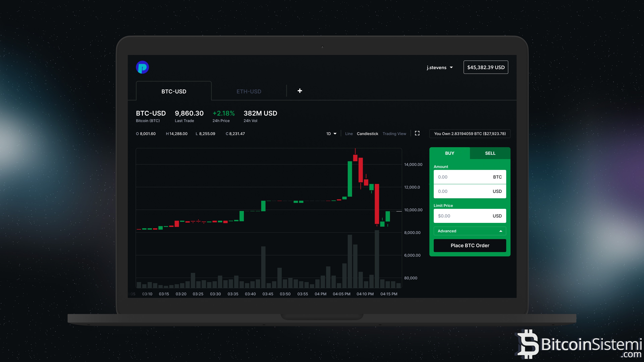Switch to the ETH-USD tab
Viewport: 644px width, 362px height.
pos(249,92)
